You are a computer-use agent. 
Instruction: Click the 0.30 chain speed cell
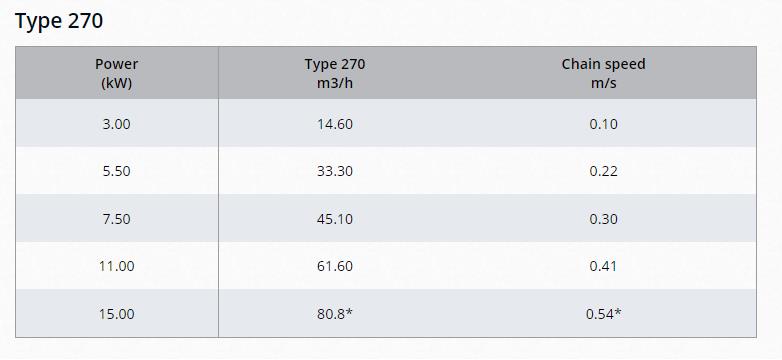coord(603,218)
